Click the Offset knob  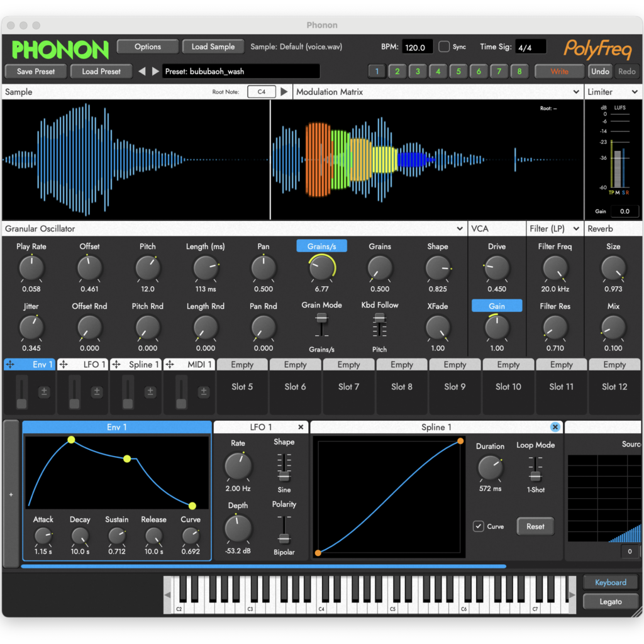pos(89,268)
